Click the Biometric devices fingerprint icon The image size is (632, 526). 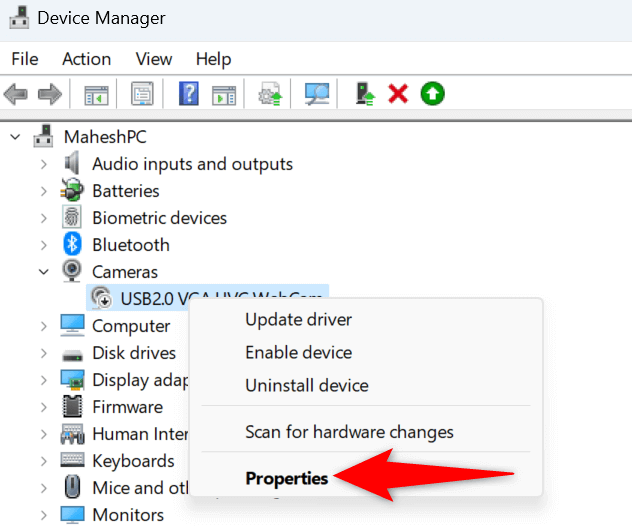click(x=72, y=217)
